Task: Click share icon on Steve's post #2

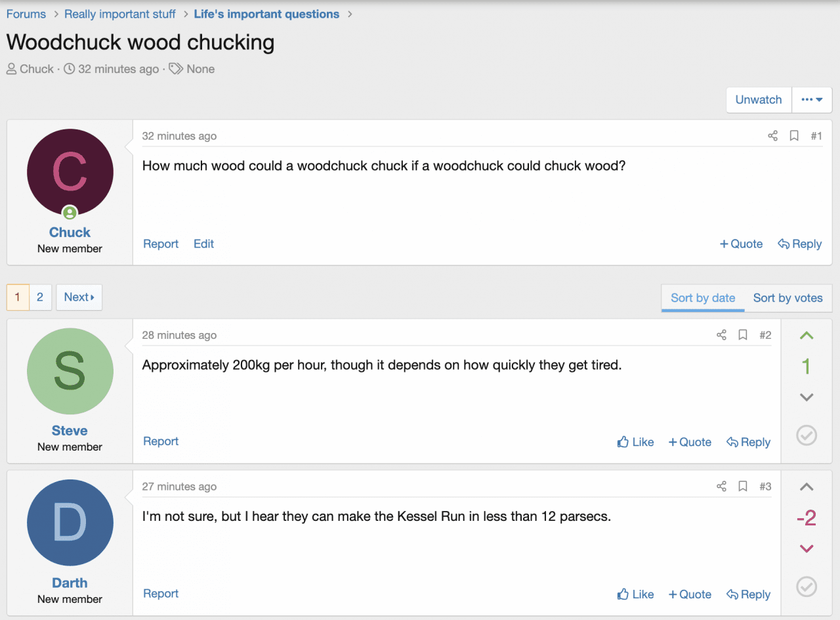Action: pos(721,335)
